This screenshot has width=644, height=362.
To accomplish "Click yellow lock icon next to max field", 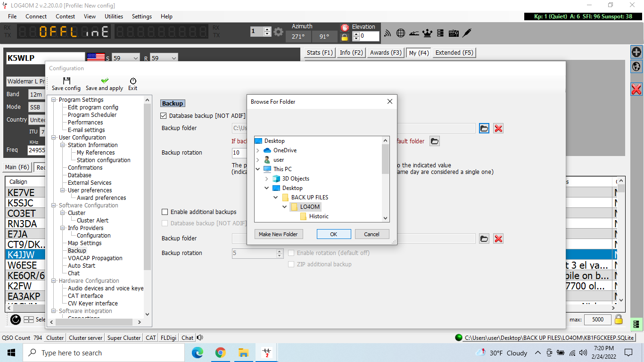I will tap(619, 319).
